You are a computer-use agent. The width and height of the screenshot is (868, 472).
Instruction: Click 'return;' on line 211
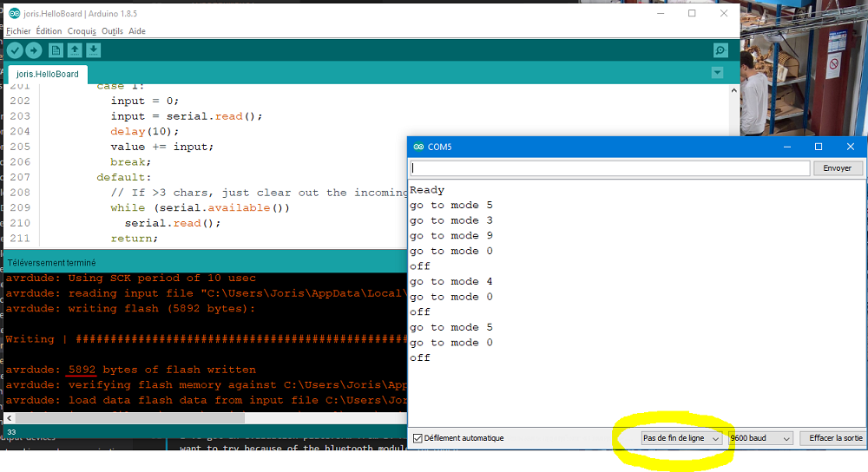pos(134,239)
